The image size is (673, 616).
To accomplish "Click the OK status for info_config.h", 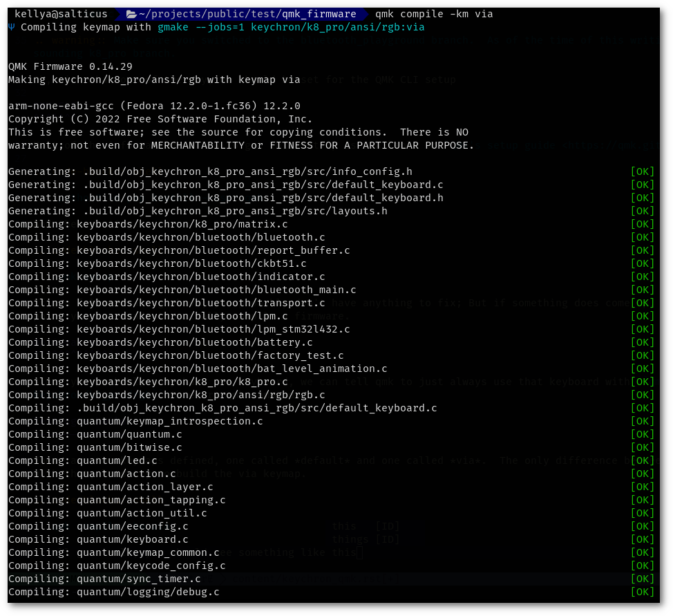I will pos(642,172).
